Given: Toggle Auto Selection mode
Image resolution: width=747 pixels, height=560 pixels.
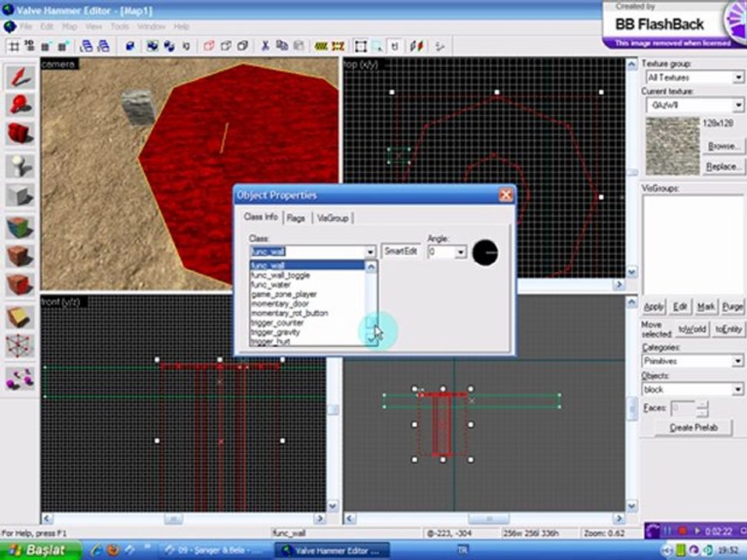Looking at the screenshot, I should (378, 46).
